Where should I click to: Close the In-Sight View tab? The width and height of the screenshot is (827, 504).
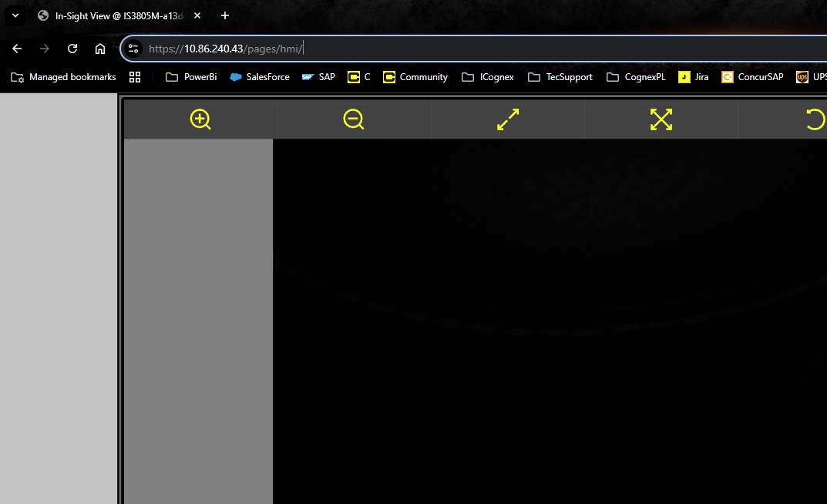pos(197,16)
